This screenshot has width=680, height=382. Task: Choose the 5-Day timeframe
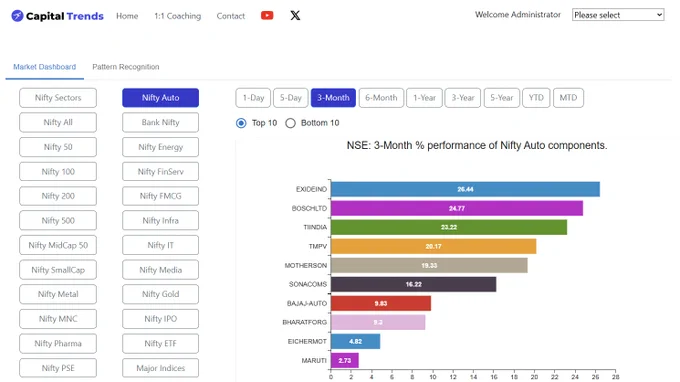point(291,98)
